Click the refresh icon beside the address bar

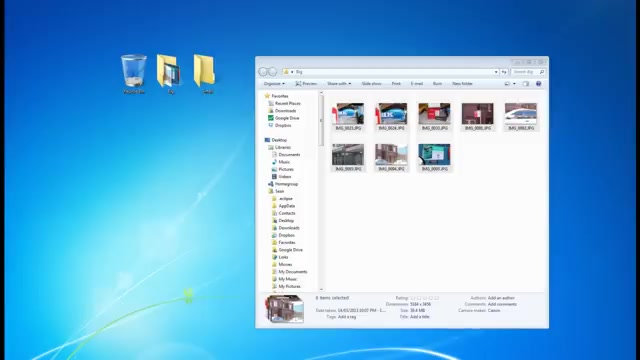(504, 72)
